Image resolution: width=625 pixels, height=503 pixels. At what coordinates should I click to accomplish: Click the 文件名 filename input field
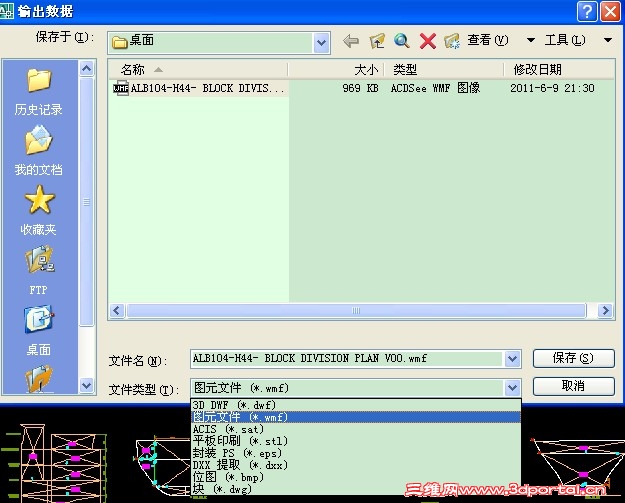point(348,359)
